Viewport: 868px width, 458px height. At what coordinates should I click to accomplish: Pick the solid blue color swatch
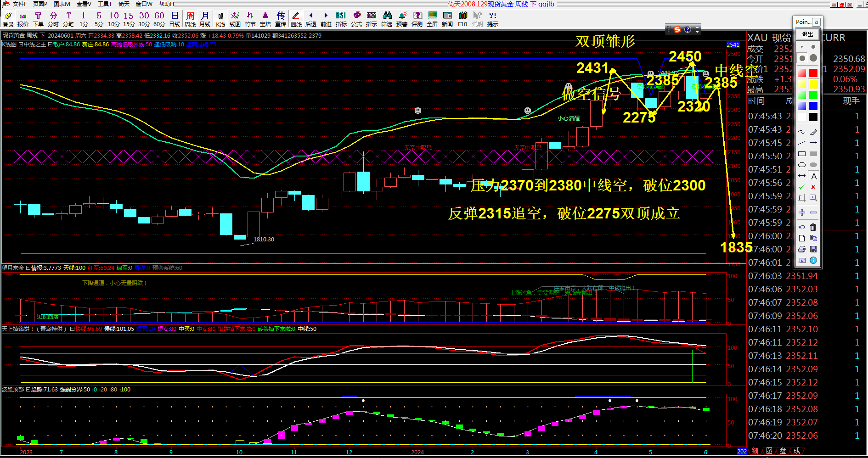(x=813, y=106)
